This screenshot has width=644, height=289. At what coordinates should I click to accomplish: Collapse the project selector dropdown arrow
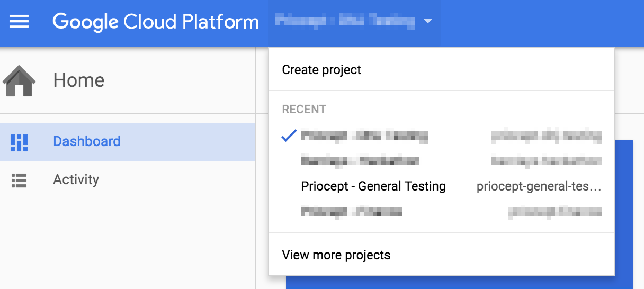428,22
